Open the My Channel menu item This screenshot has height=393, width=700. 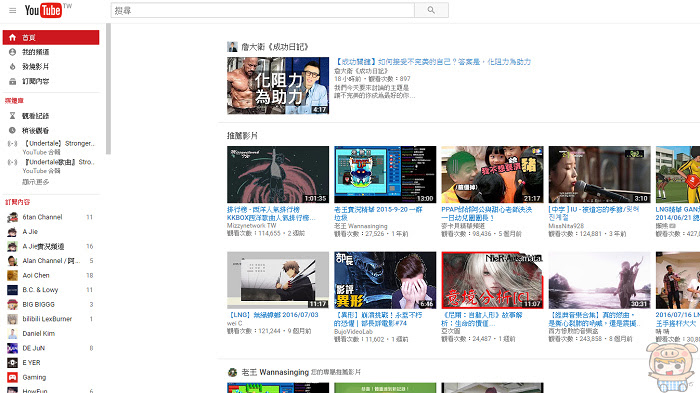pyautogui.click(x=51, y=52)
